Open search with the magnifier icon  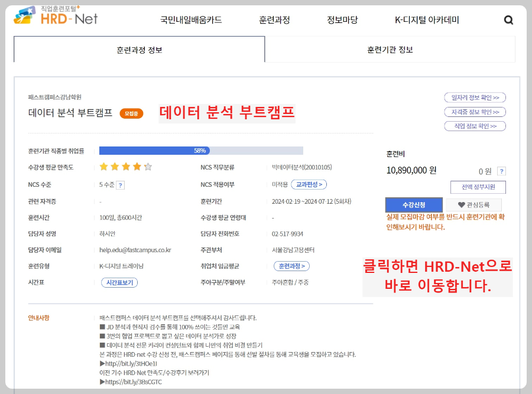click(508, 19)
